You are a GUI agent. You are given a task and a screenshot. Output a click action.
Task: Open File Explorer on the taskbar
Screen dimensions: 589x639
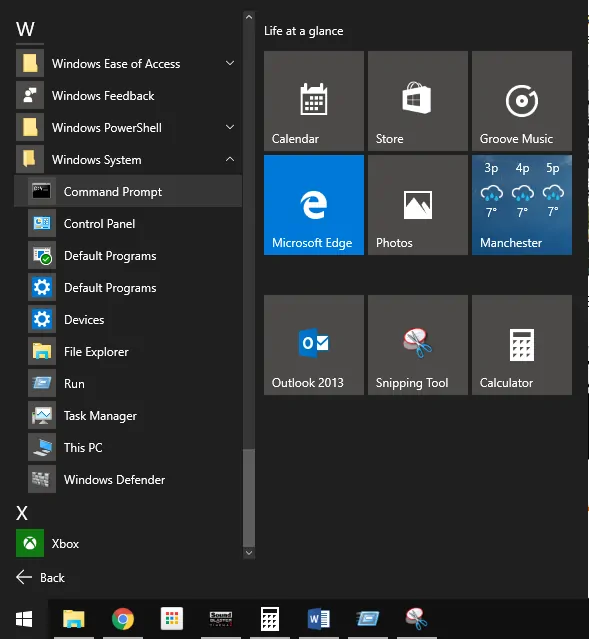(74, 619)
